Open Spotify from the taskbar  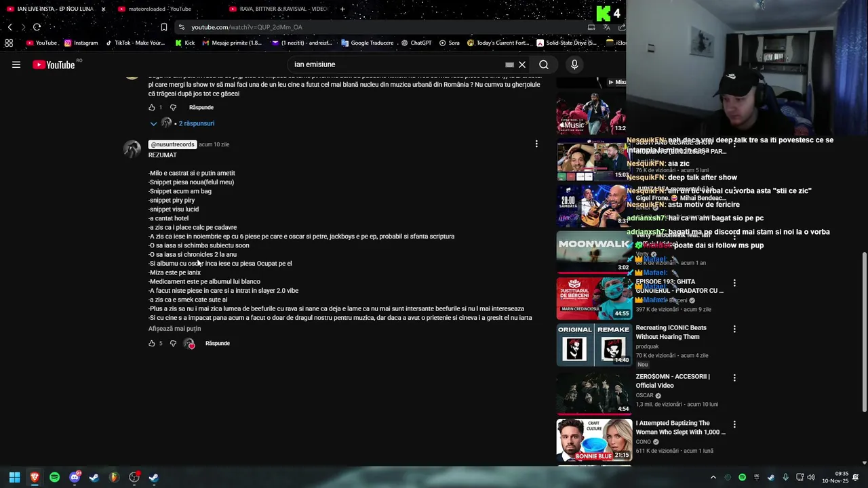coord(54,477)
